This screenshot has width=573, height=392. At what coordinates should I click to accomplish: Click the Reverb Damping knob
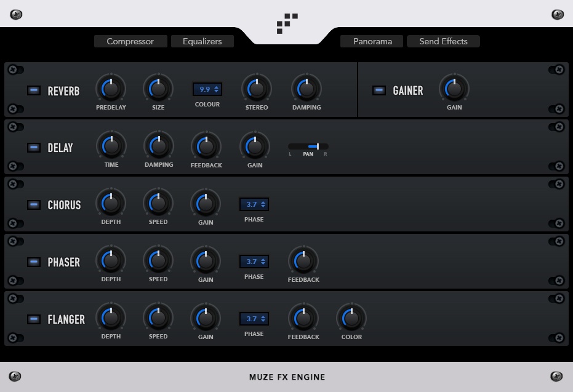[307, 89]
